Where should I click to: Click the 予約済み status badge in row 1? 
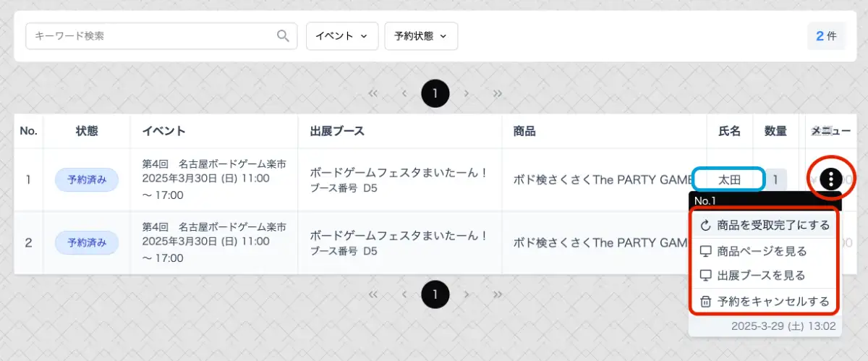point(87,180)
